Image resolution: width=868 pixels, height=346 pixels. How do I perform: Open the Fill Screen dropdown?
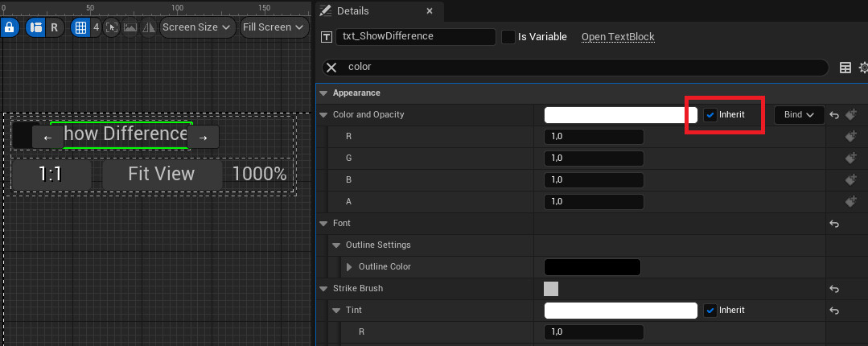pyautogui.click(x=274, y=27)
